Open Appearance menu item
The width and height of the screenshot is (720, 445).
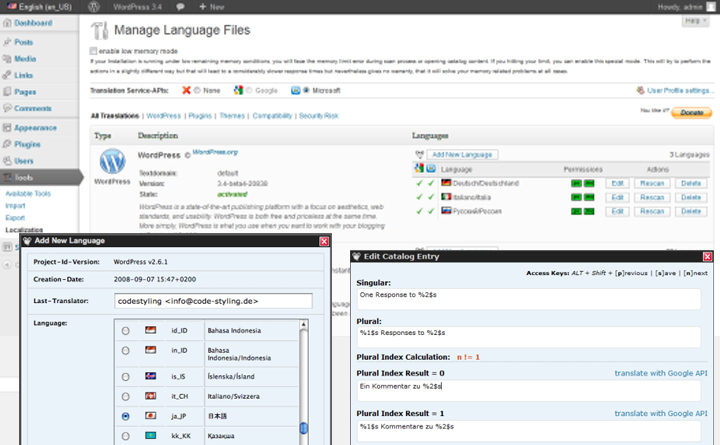[35, 128]
